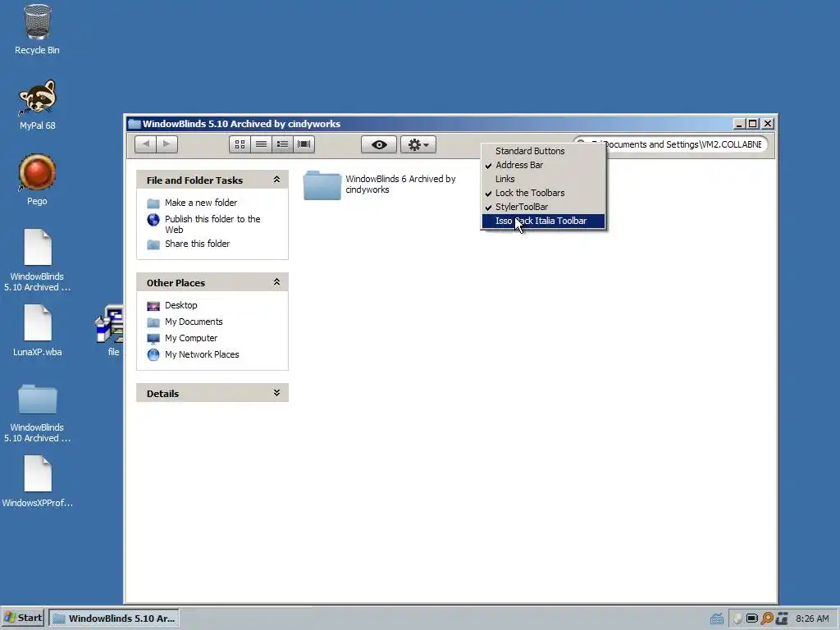Screen dimensions: 840x630
Task: Uncheck StylerToolBar menu entry
Action: [543, 207]
